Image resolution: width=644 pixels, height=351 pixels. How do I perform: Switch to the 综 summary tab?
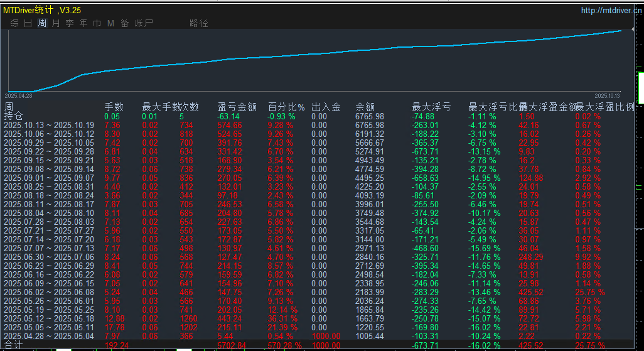pyautogui.click(x=14, y=23)
